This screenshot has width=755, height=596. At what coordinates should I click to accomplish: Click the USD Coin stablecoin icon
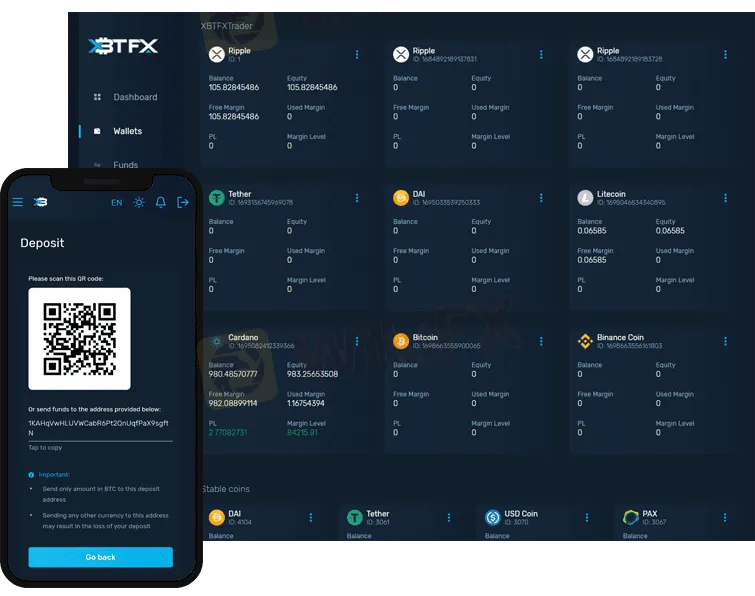pyautogui.click(x=493, y=517)
